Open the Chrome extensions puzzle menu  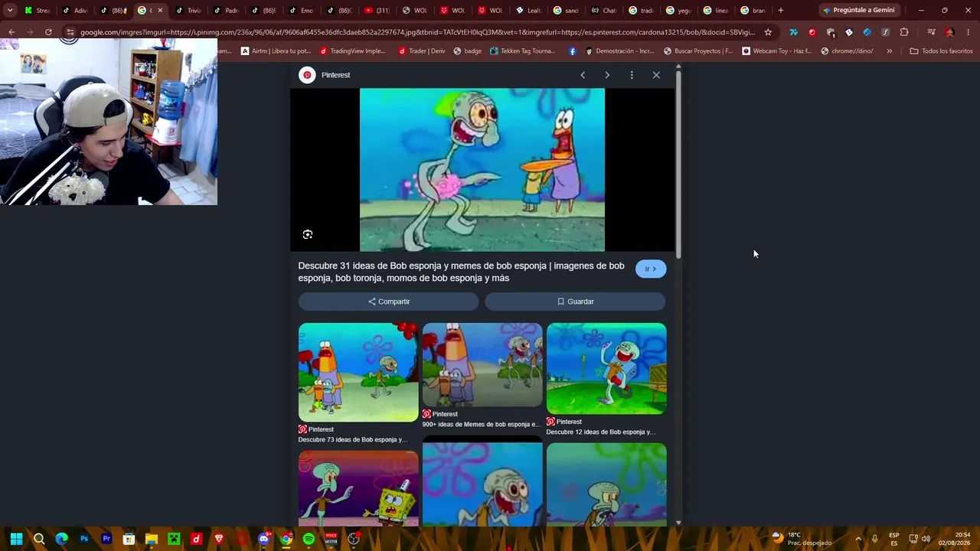tap(904, 32)
